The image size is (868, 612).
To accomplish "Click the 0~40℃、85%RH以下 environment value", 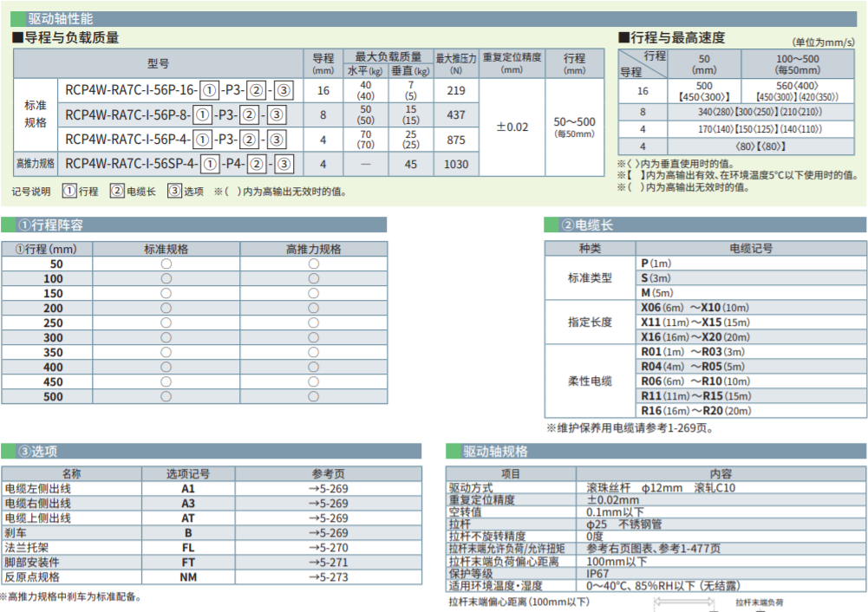I will [x=663, y=585].
